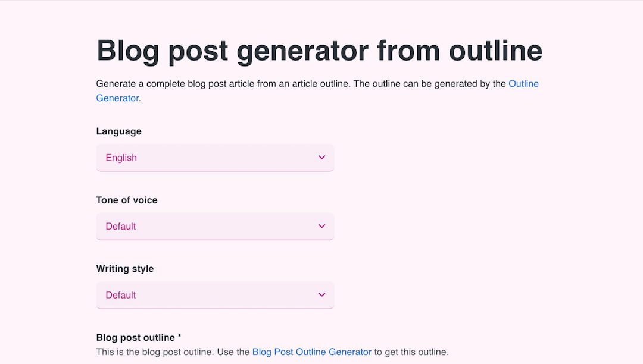Click the Writing style chevron icon
Viewport: 643px width, 364px height.
[x=321, y=294]
